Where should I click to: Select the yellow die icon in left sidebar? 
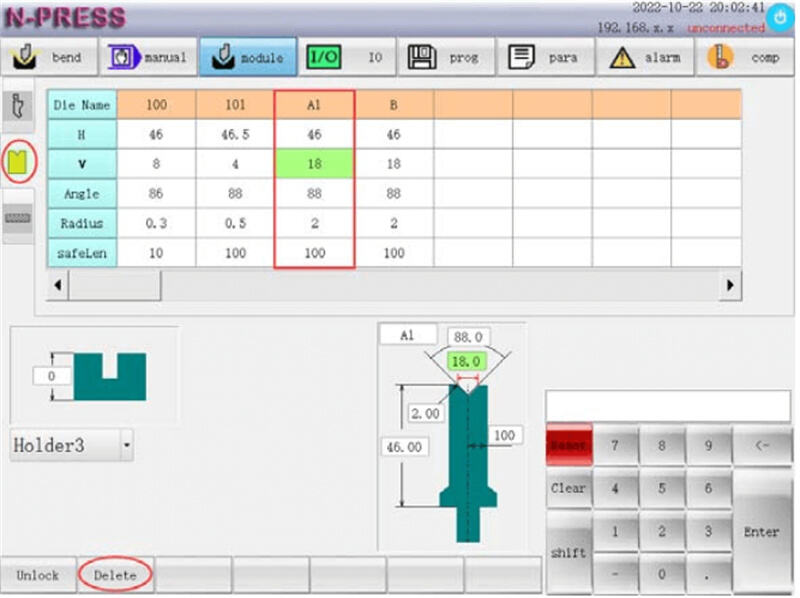tap(19, 161)
